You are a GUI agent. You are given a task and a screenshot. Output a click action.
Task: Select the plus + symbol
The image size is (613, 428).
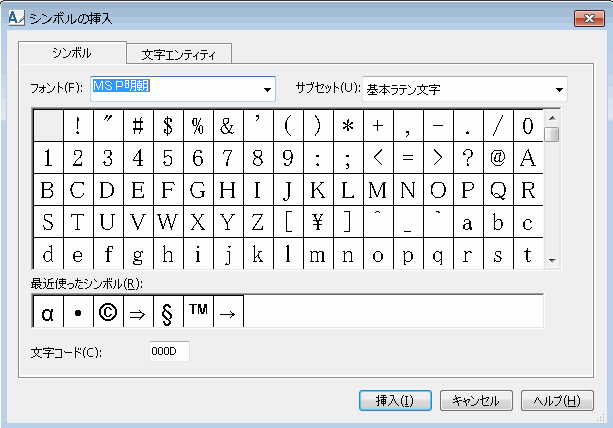[x=378, y=125]
